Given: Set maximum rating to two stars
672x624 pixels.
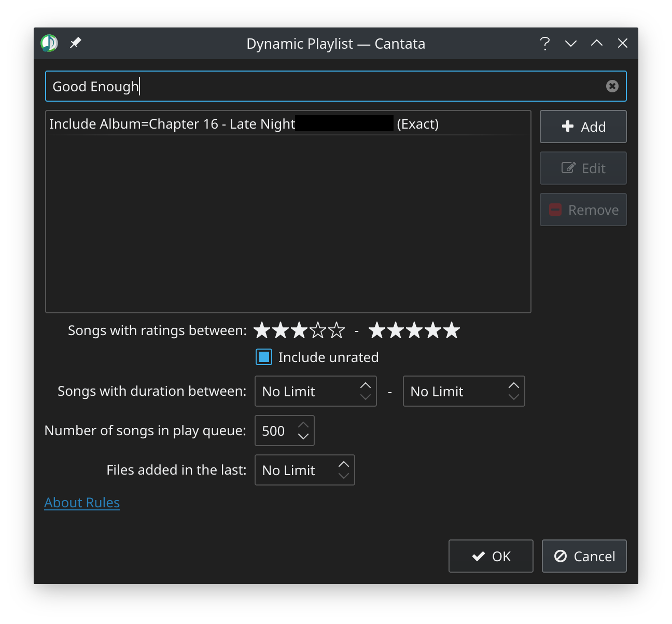Looking at the screenshot, I should [396, 330].
